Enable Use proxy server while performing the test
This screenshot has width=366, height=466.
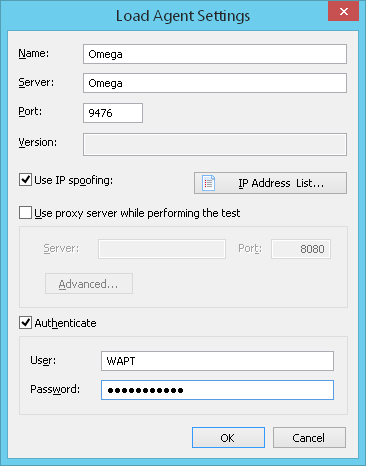click(x=25, y=213)
